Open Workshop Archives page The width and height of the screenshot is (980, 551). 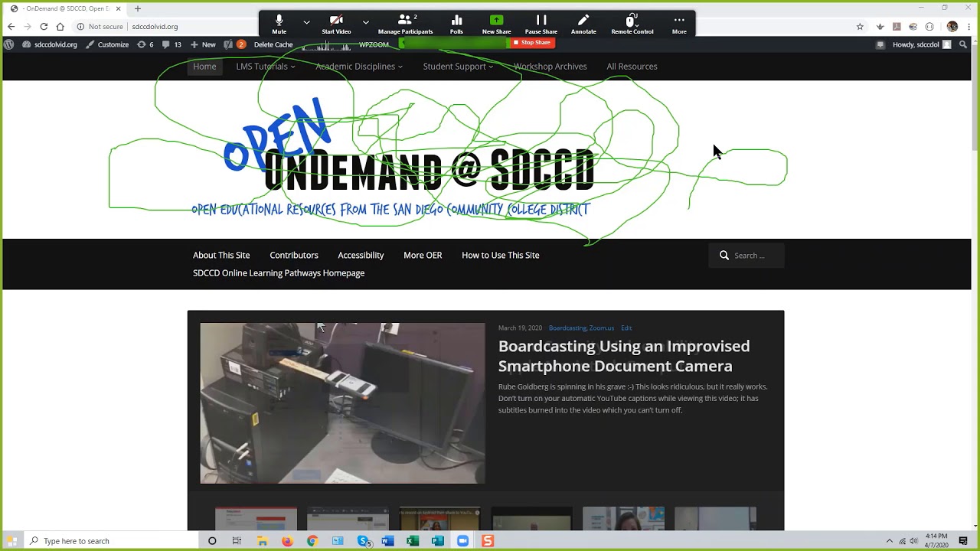click(550, 67)
